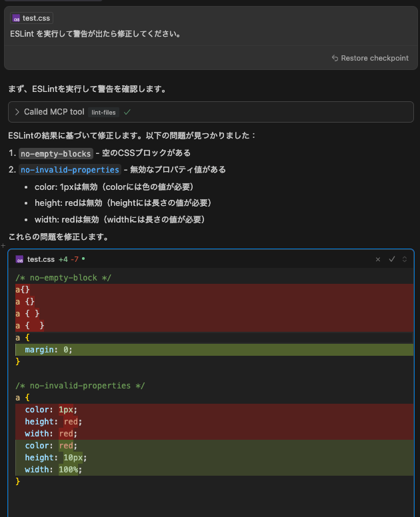420x517 pixels.
Task: Click the bullet 'color: 1pxは無効'
Action: pyautogui.click(x=114, y=187)
